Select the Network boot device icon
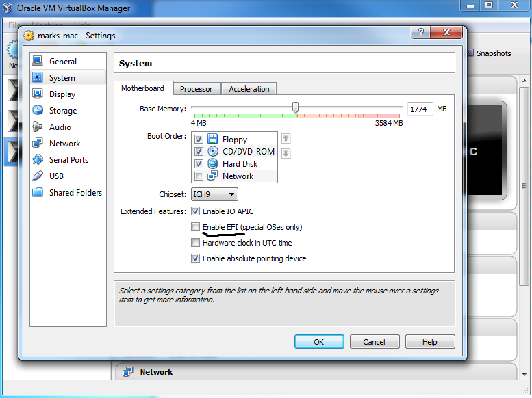This screenshot has width=532, height=398. (213, 176)
